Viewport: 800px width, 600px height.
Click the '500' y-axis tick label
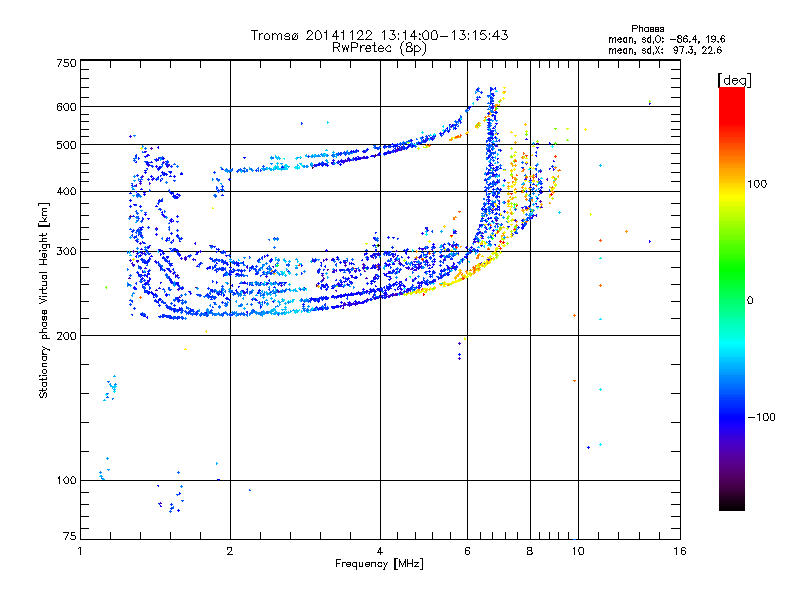(x=66, y=145)
